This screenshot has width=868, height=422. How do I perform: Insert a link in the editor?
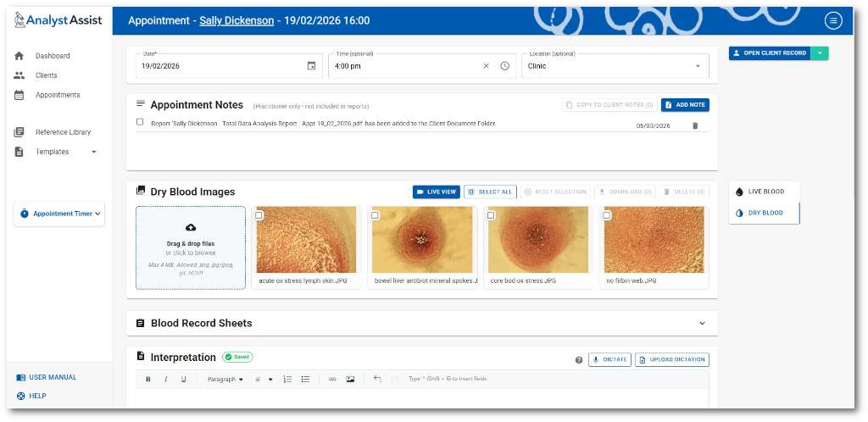(x=332, y=380)
